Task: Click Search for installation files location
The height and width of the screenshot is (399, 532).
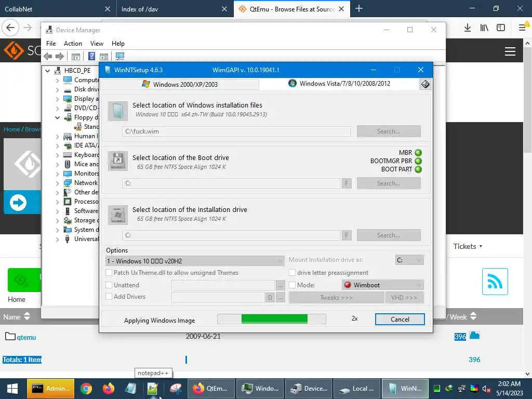Action: tap(389, 131)
